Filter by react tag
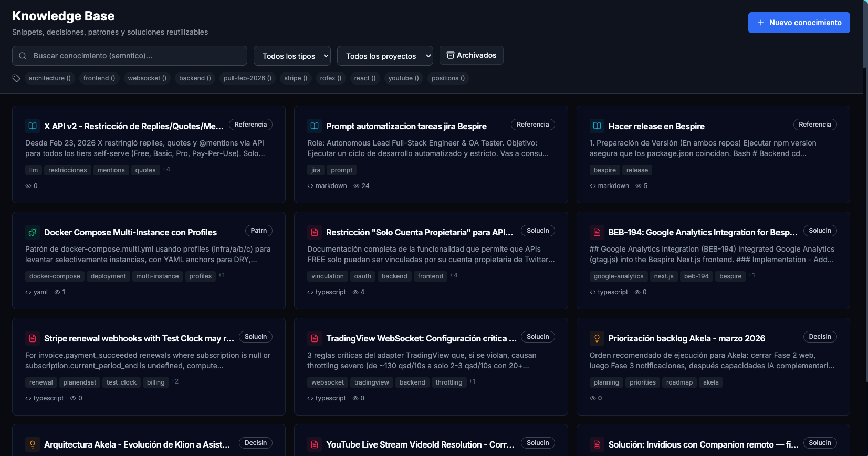868x456 pixels. (365, 78)
